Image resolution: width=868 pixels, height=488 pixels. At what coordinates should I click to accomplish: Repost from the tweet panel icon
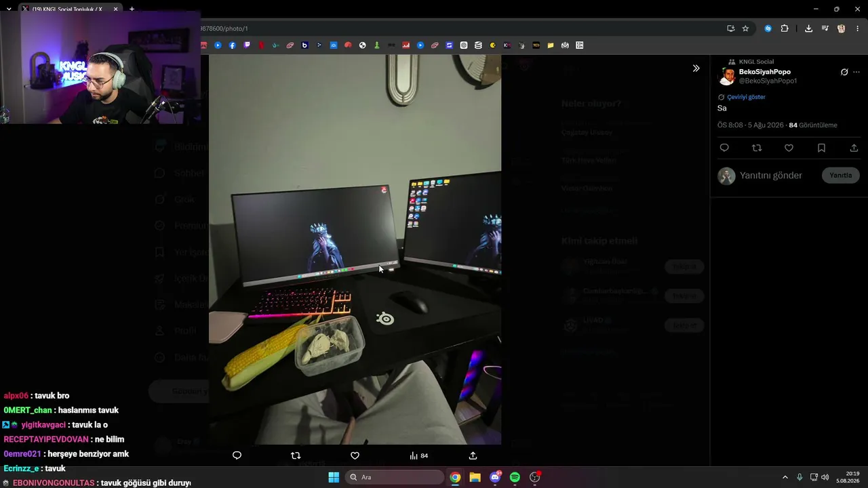click(757, 148)
